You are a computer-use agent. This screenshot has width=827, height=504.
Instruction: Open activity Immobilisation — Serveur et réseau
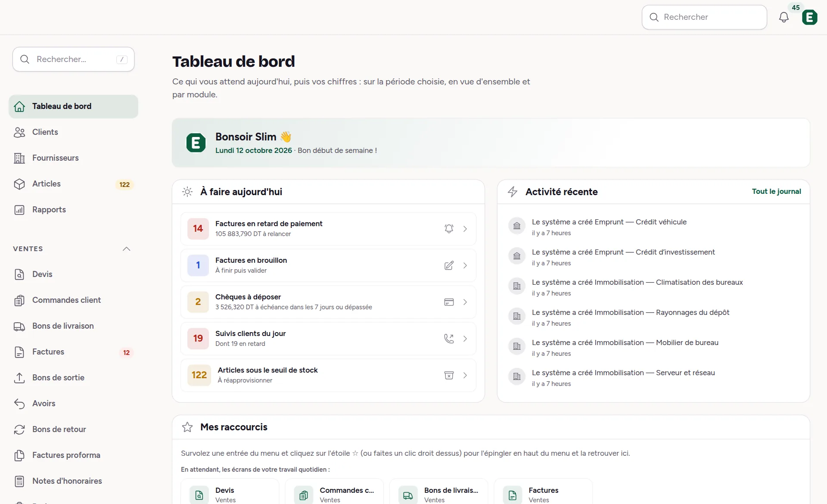[x=623, y=373]
